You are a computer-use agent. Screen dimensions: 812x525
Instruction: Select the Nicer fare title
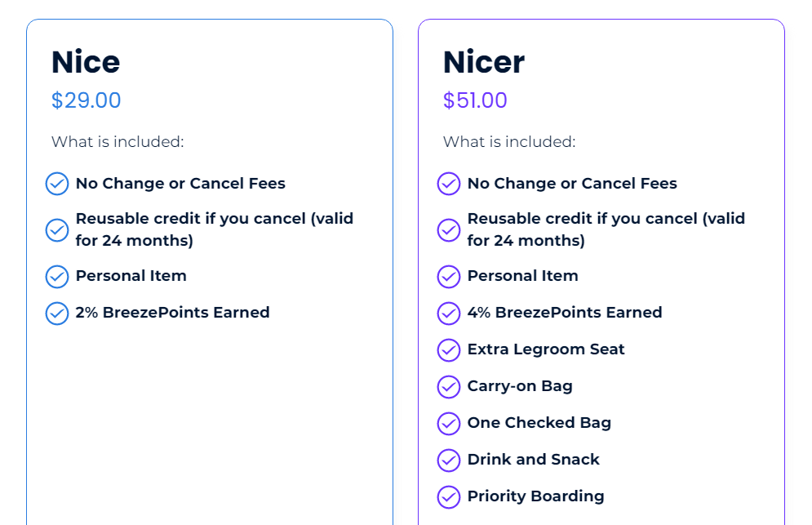(x=484, y=62)
